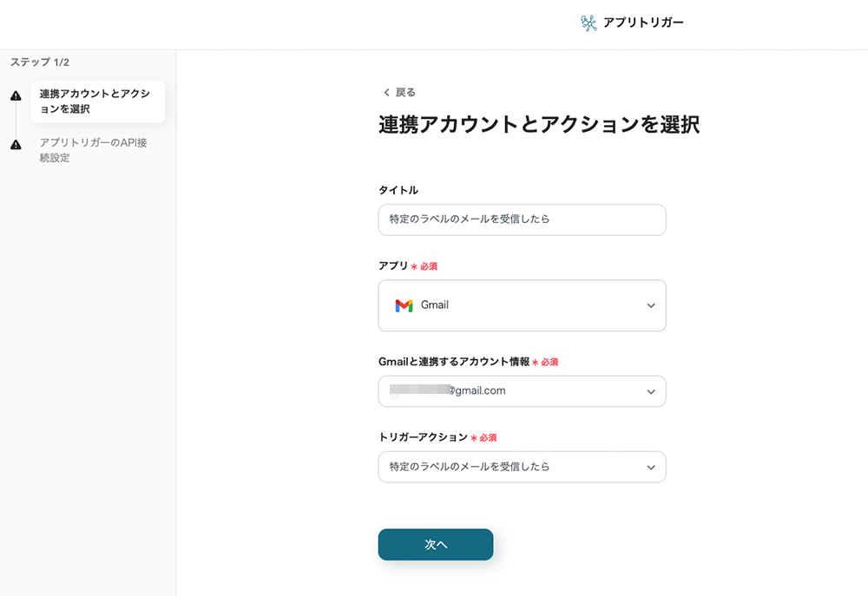The image size is (868, 596).
Task: Select 連携アカウントとアクションを選択 step in sidebar
Action: point(96,102)
